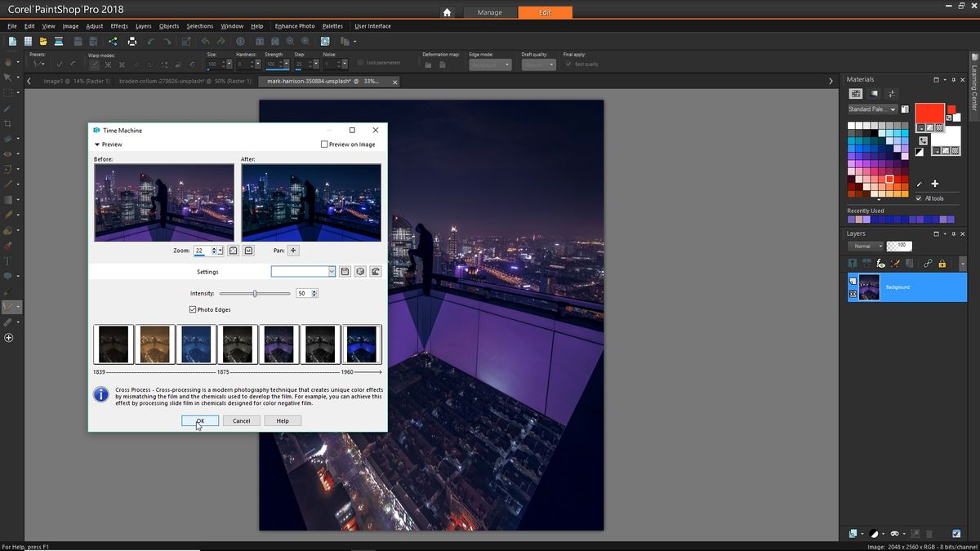
Task: Open the Settings presets dropdown in Time Machine
Action: click(330, 271)
